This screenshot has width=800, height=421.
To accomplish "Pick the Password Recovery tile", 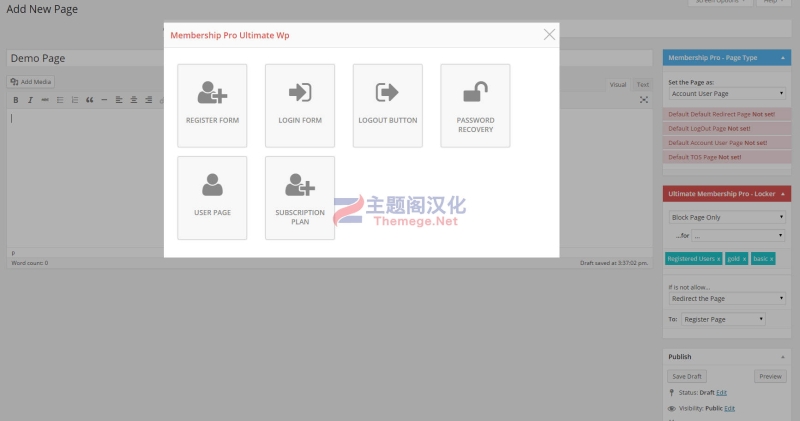I will coord(476,106).
